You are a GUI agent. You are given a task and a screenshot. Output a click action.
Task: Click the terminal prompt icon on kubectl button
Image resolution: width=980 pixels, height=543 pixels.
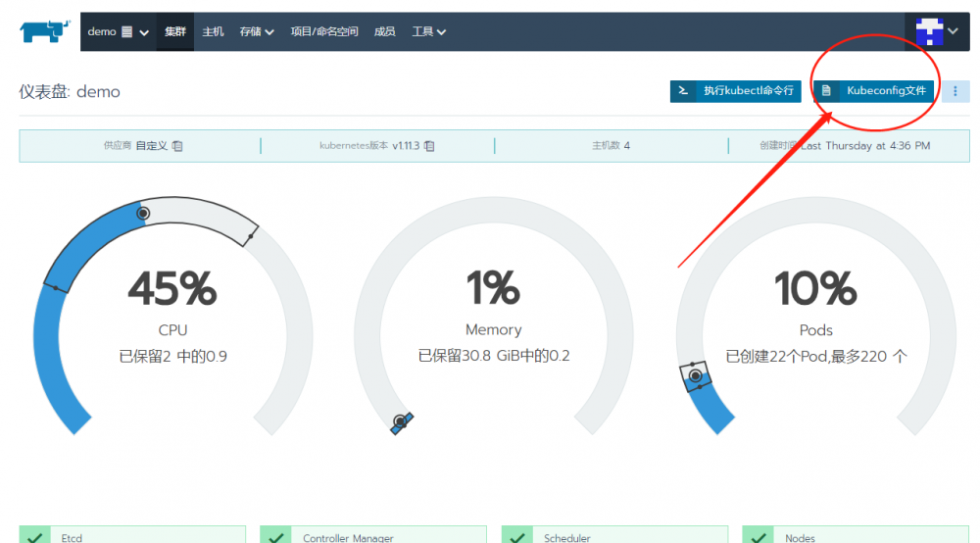[684, 91]
